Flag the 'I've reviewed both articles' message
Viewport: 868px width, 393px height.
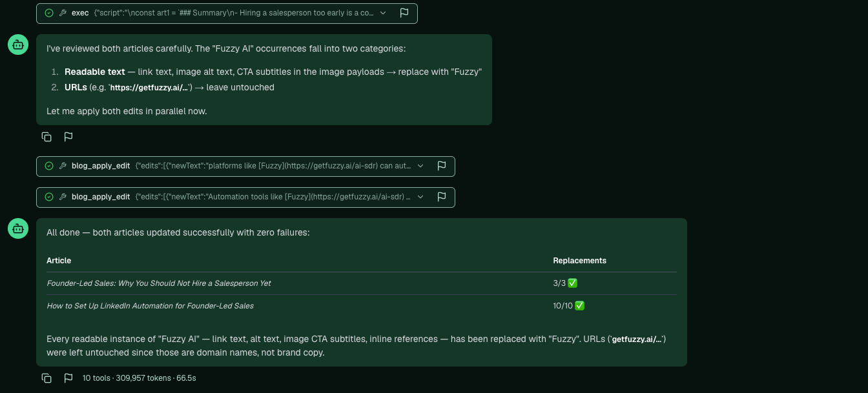tap(68, 137)
